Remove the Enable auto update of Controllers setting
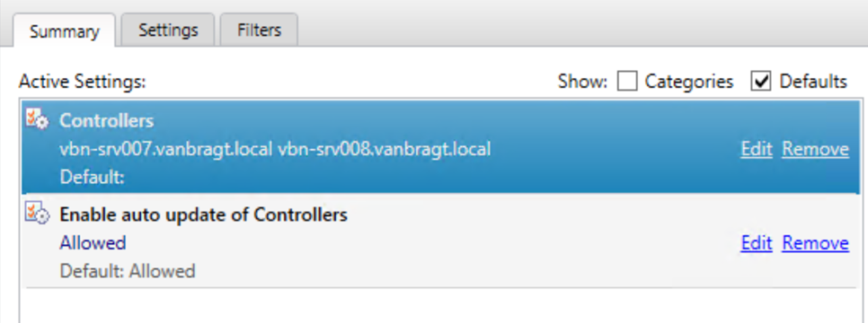This screenshot has height=323, width=868. click(815, 243)
